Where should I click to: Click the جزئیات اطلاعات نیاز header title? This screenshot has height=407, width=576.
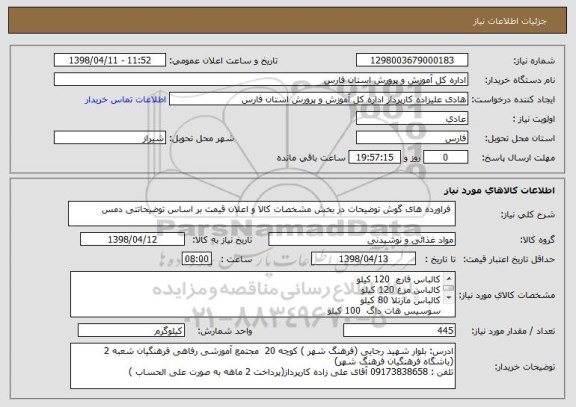tap(510, 21)
